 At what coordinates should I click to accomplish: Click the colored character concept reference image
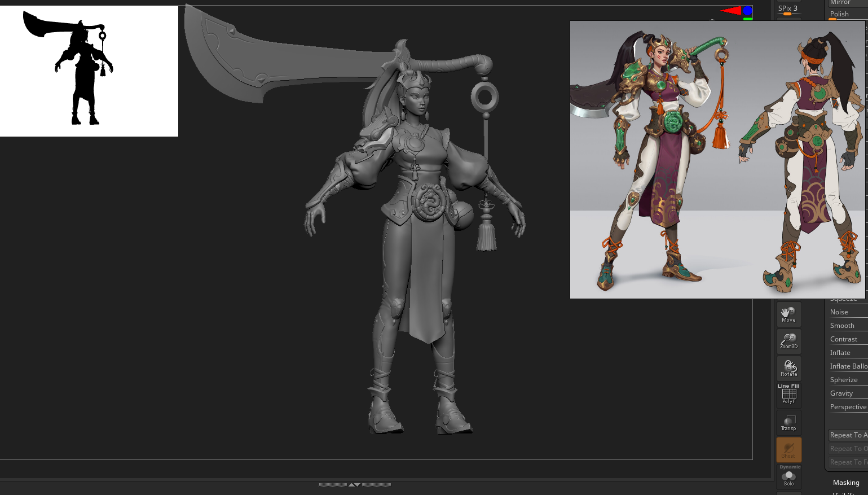tap(719, 160)
